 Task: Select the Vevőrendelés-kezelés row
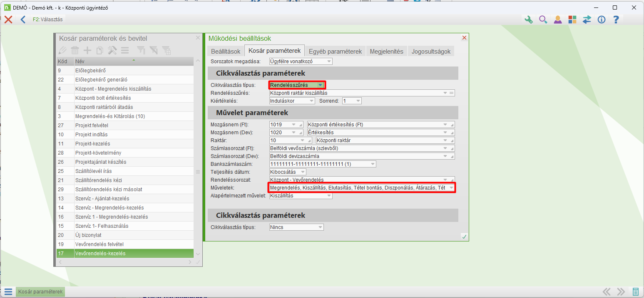click(x=125, y=253)
